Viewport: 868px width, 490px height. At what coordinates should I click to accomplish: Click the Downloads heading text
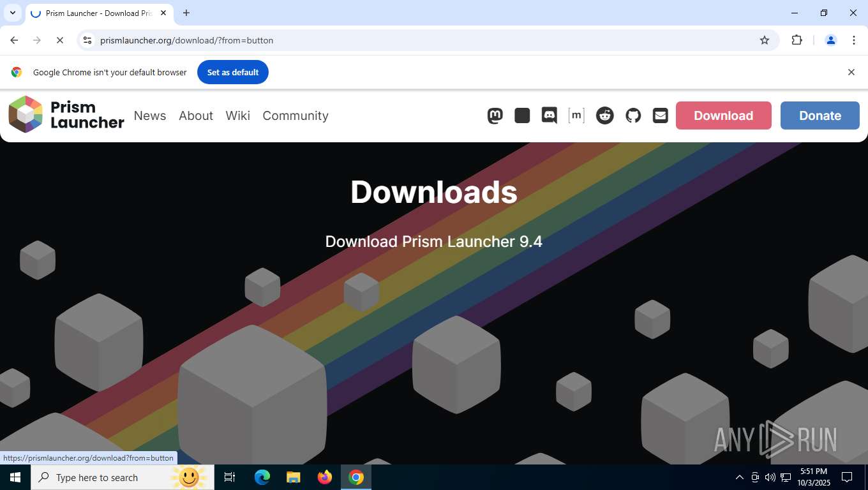pos(434,191)
